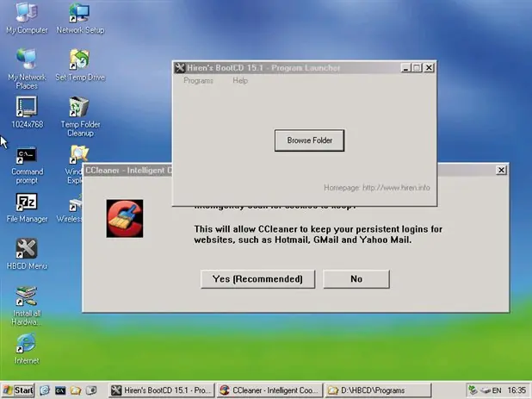
Task: Select the Windows Explorer desktop icon
Action: coord(75,165)
